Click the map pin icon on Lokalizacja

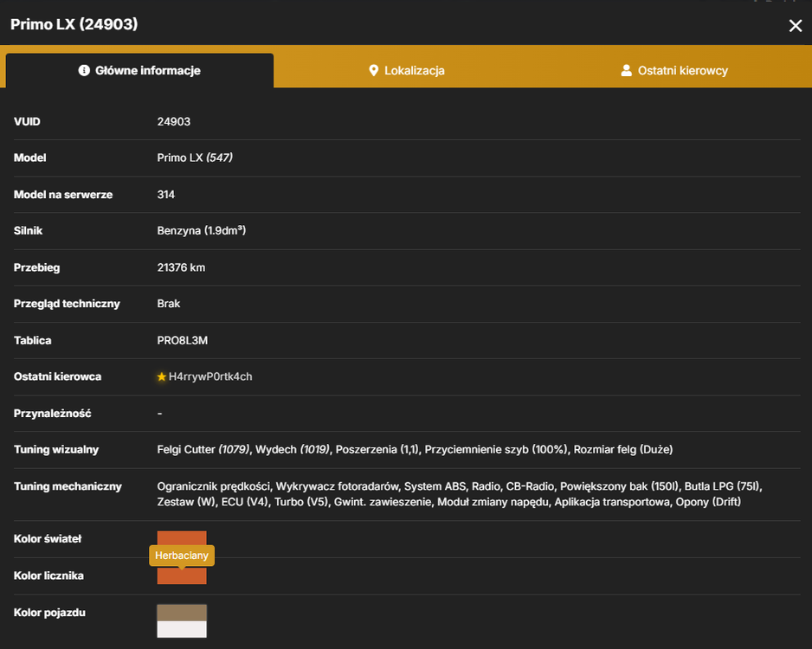(x=373, y=70)
